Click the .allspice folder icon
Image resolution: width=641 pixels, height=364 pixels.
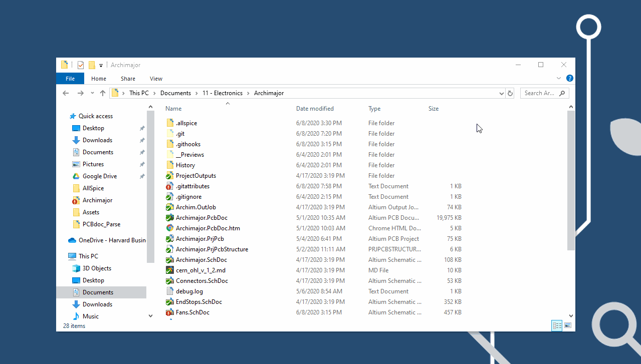[170, 123]
